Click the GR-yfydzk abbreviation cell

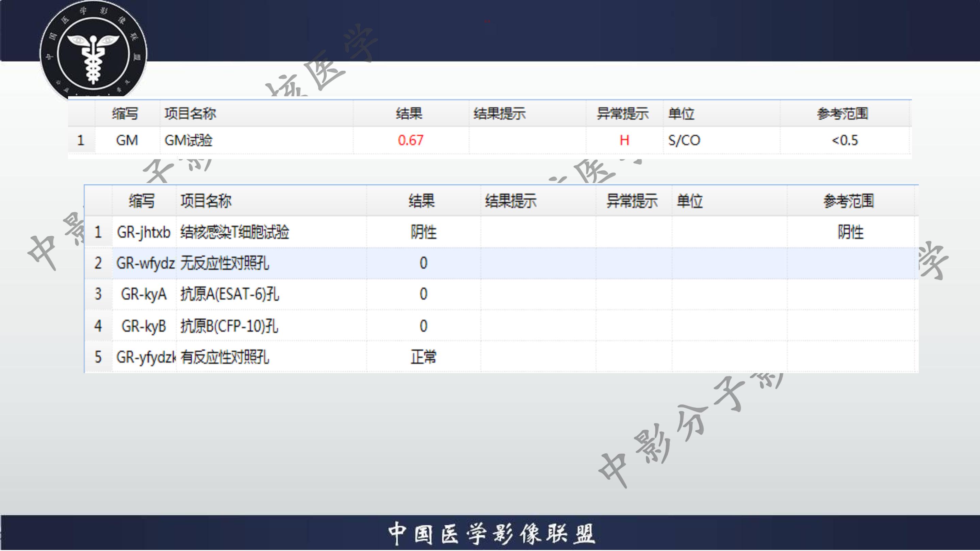click(x=146, y=357)
